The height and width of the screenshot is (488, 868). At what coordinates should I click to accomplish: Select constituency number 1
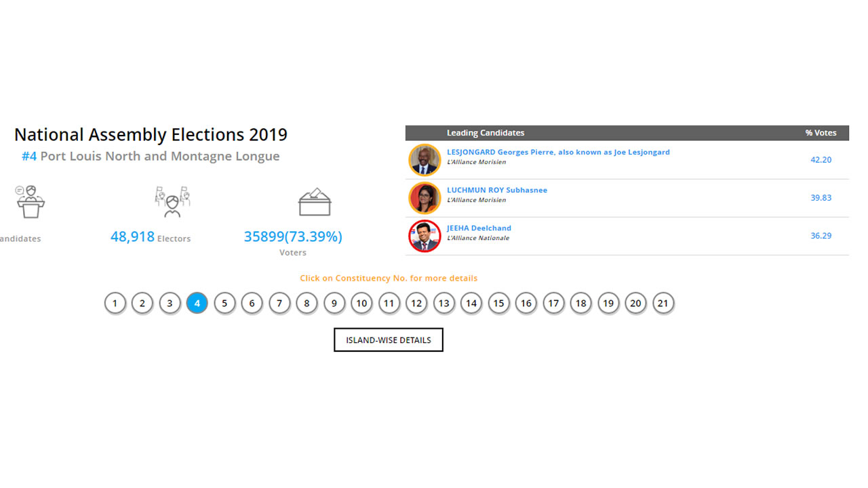tap(115, 303)
